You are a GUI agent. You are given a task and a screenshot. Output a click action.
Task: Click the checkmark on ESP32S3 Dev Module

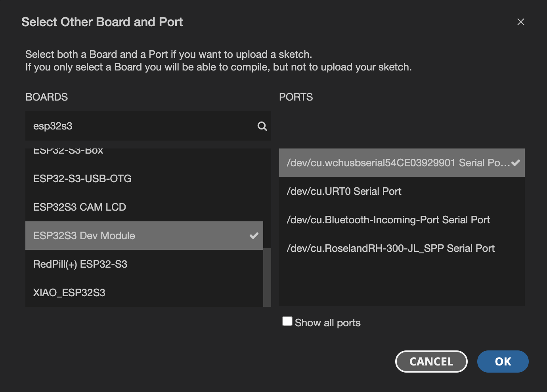254,236
